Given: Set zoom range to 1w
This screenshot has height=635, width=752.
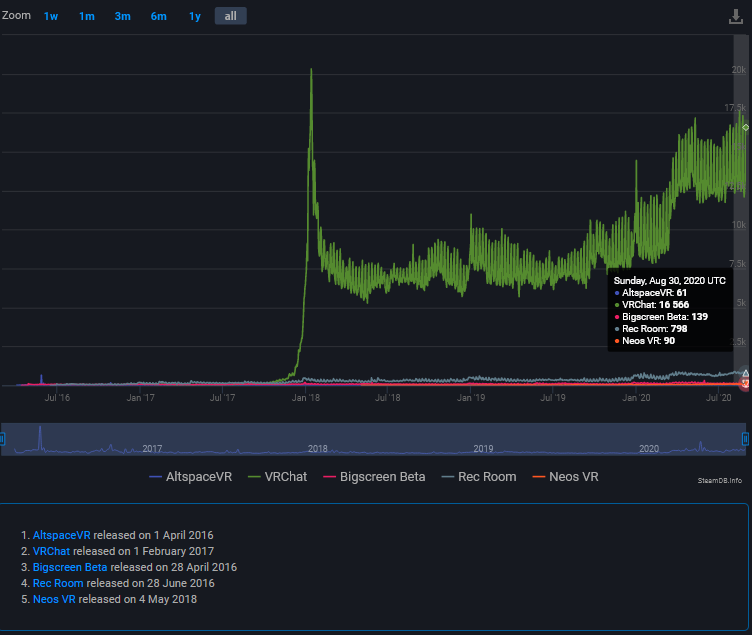Looking at the screenshot, I should (x=51, y=16).
